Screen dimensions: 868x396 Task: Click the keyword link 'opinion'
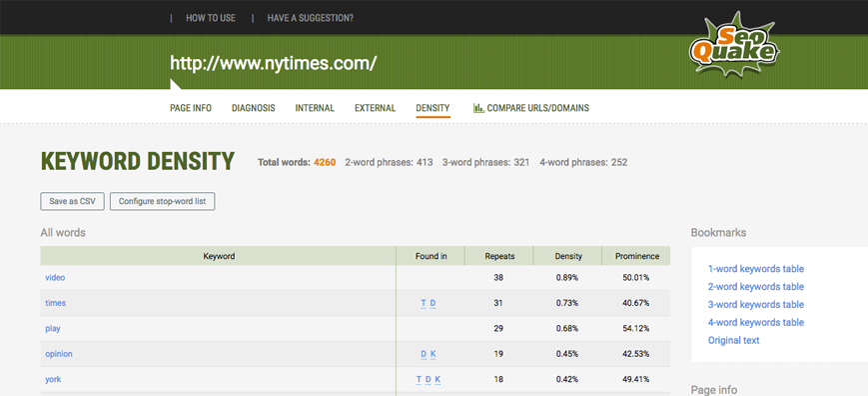tap(59, 354)
